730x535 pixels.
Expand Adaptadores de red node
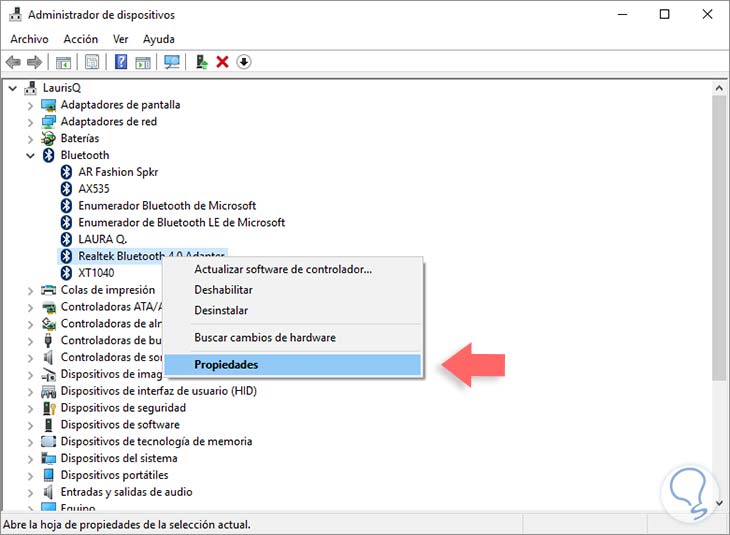(x=30, y=122)
